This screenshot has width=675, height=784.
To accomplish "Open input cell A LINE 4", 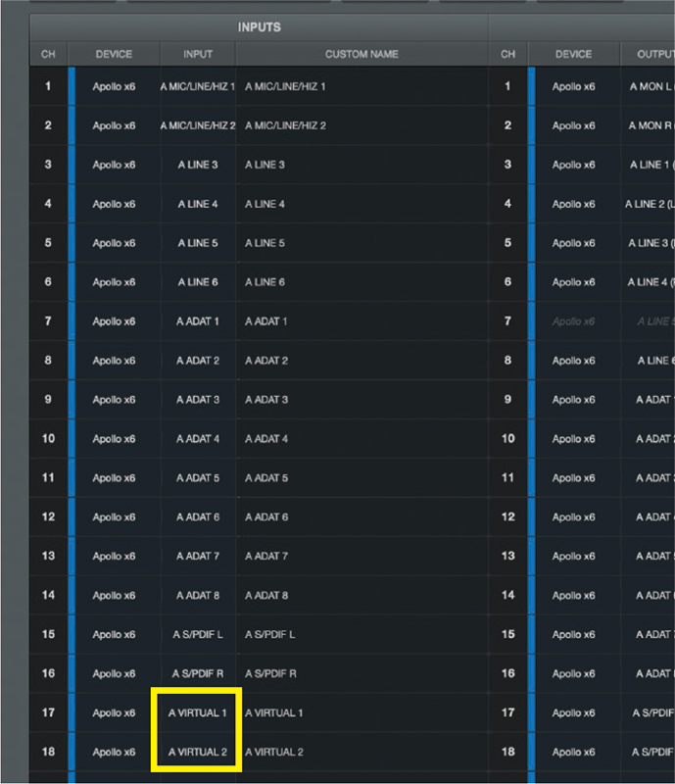I will click(x=198, y=204).
